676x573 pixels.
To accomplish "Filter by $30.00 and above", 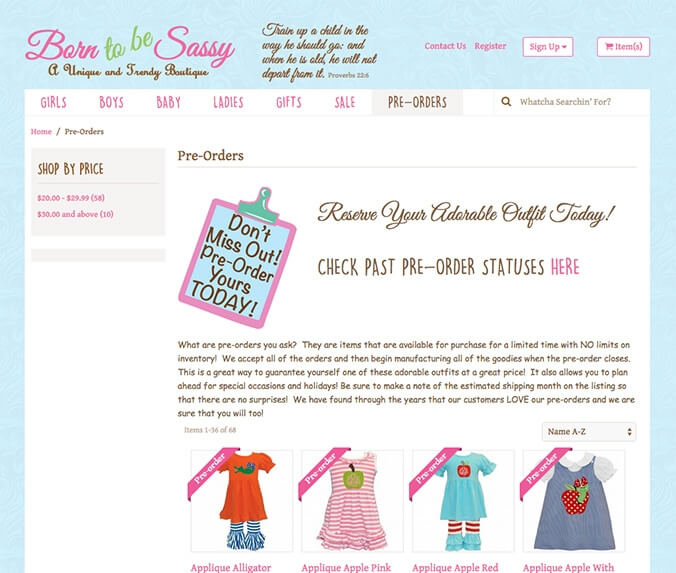I will (x=75, y=214).
